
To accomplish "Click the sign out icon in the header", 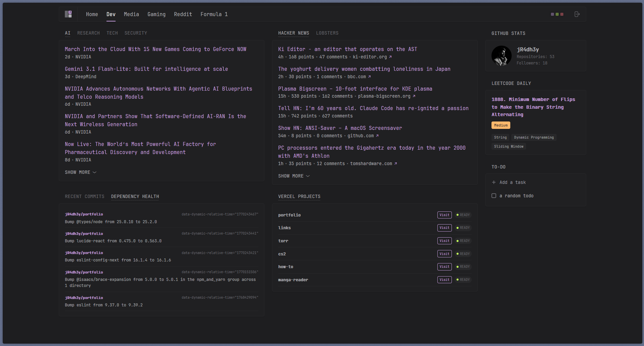I will 577,14.
